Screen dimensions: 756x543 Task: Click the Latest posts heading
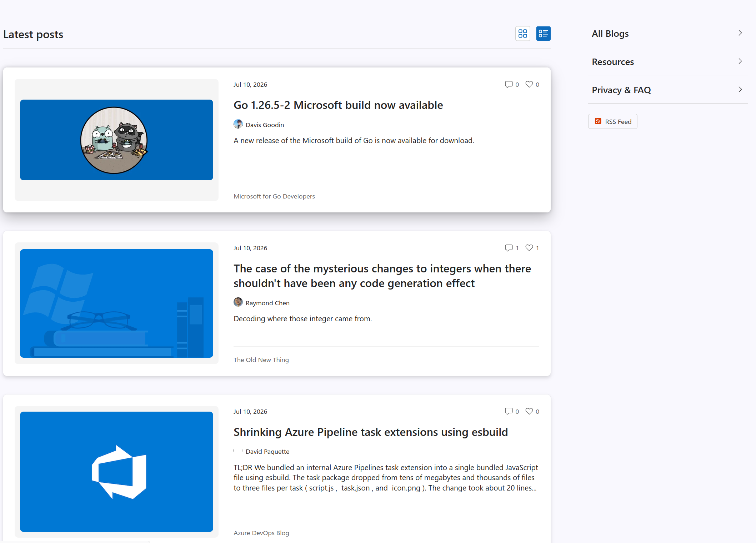coord(33,34)
